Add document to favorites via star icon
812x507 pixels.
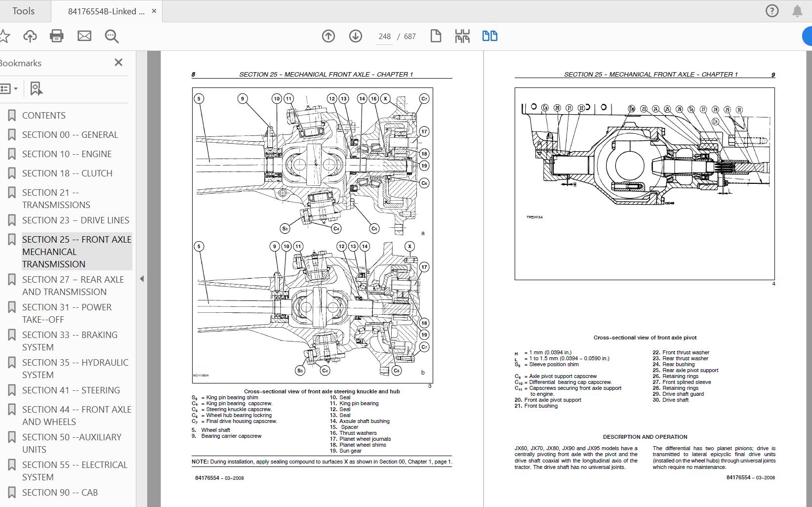pos(6,36)
